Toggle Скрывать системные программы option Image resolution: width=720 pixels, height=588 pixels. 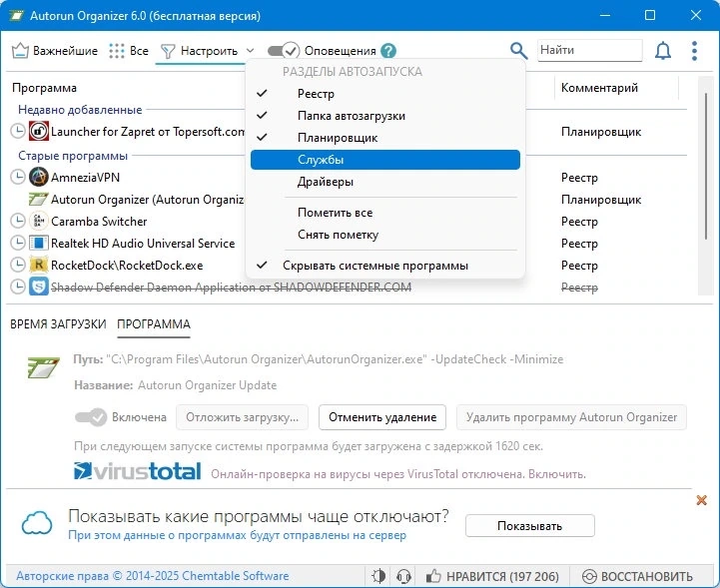(385, 266)
